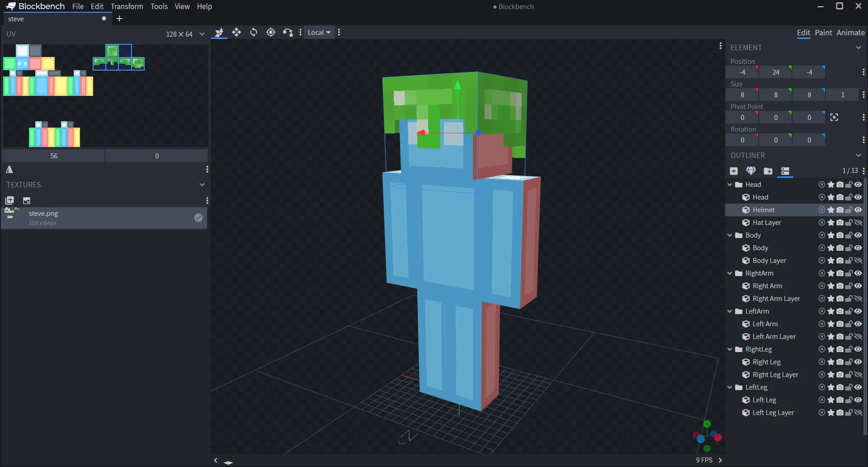Open the Transform menu
The height and width of the screenshot is (467, 868).
point(127,6)
